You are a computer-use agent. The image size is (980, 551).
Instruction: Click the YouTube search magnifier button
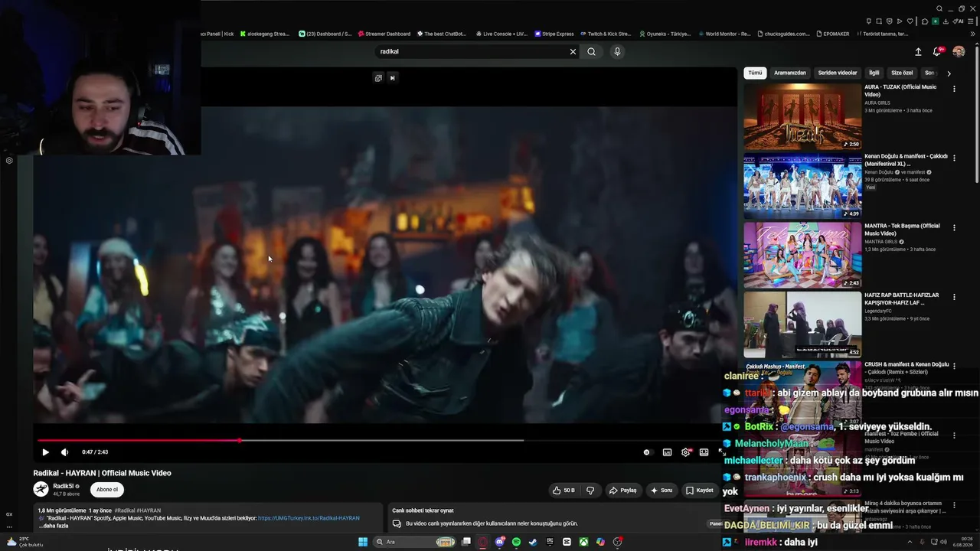591,51
